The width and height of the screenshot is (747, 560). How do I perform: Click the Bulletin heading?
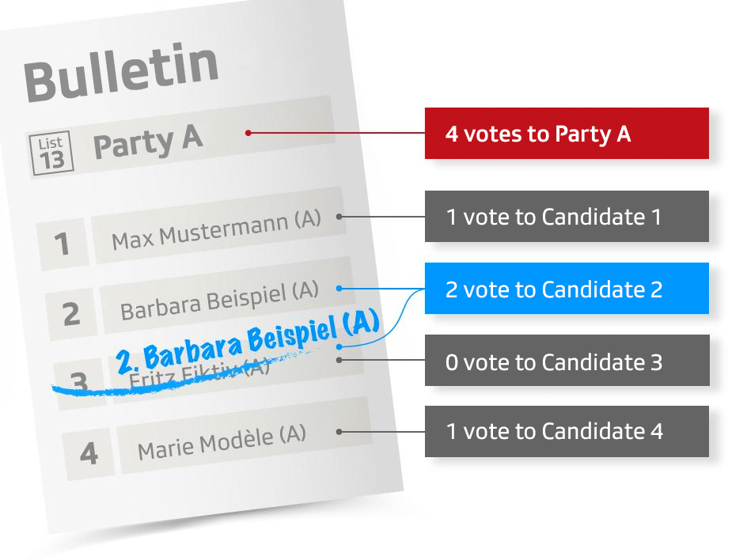pos(121,71)
